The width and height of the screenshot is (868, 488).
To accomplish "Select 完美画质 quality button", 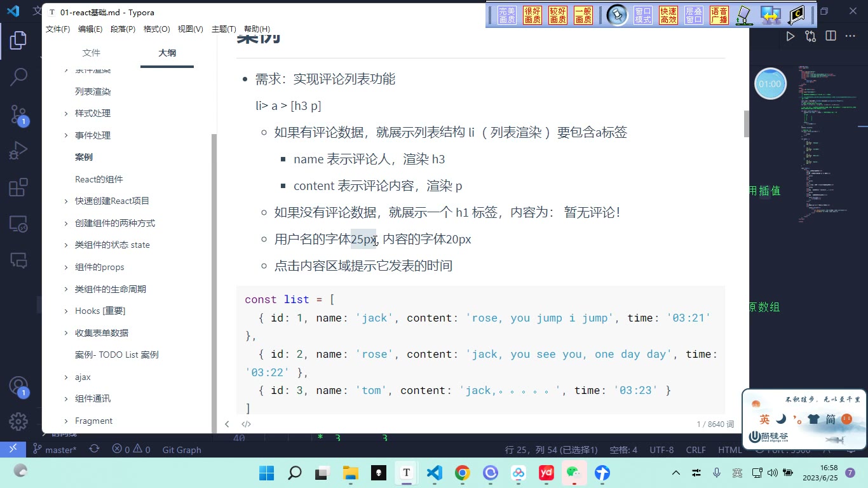I will pos(507,15).
